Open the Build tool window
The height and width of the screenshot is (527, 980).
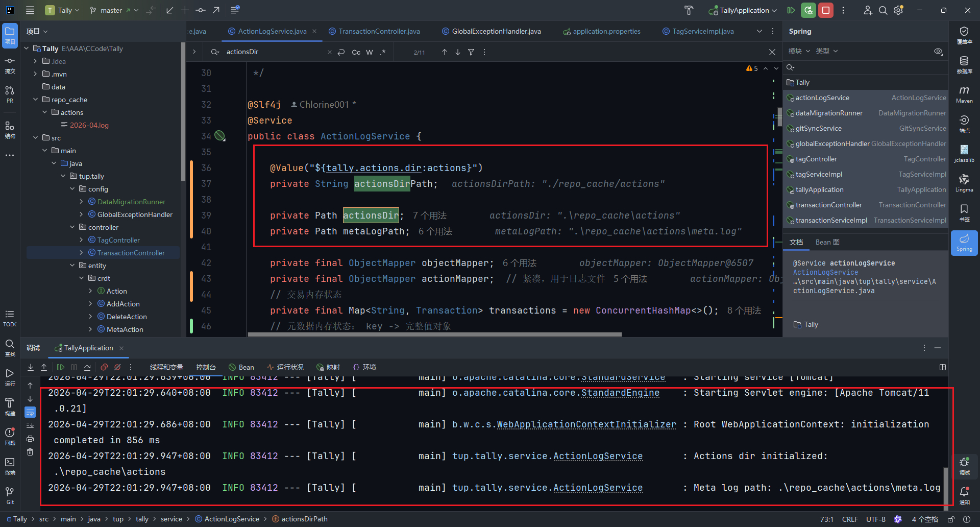(10, 406)
